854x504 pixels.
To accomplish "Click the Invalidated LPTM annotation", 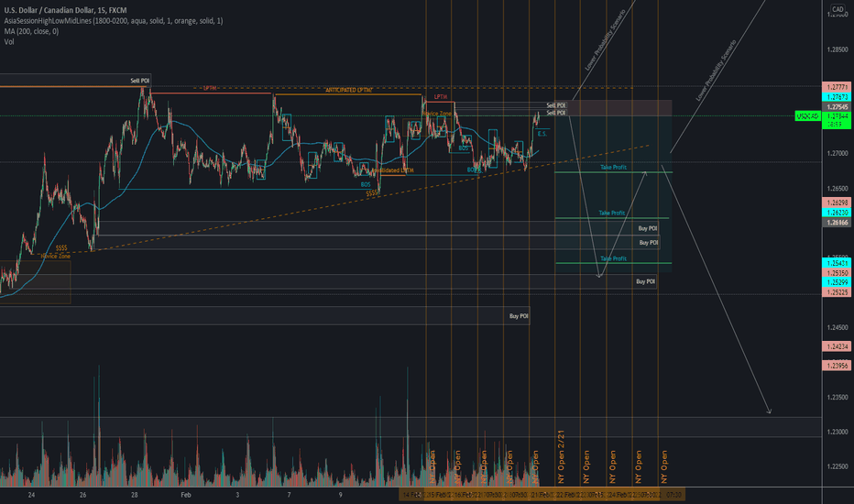I will [x=391, y=170].
